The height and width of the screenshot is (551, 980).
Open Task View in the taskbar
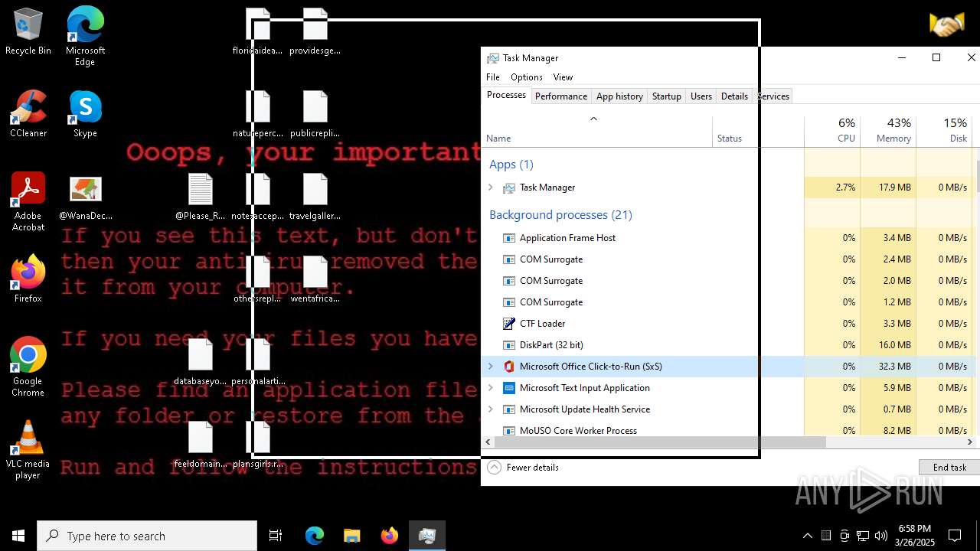tap(276, 536)
